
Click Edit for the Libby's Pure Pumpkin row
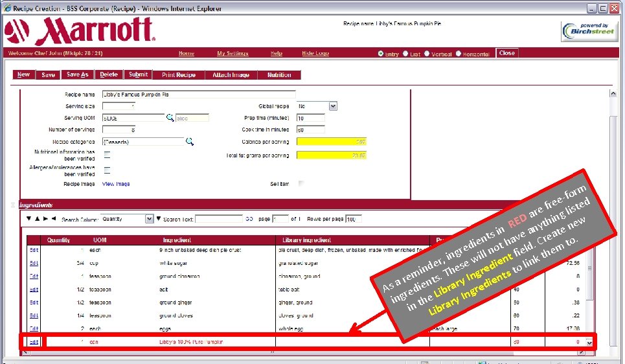34,342
